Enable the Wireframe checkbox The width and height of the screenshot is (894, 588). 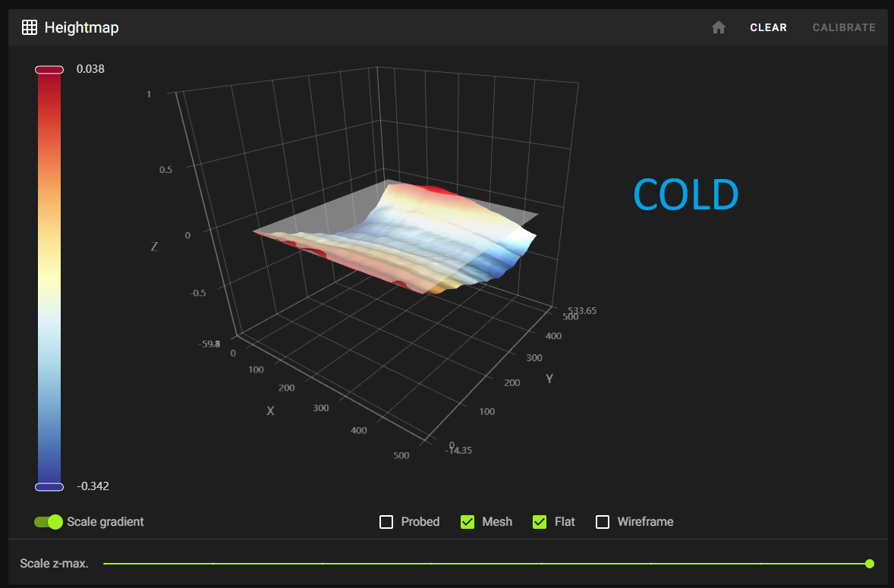coord(603,522)
